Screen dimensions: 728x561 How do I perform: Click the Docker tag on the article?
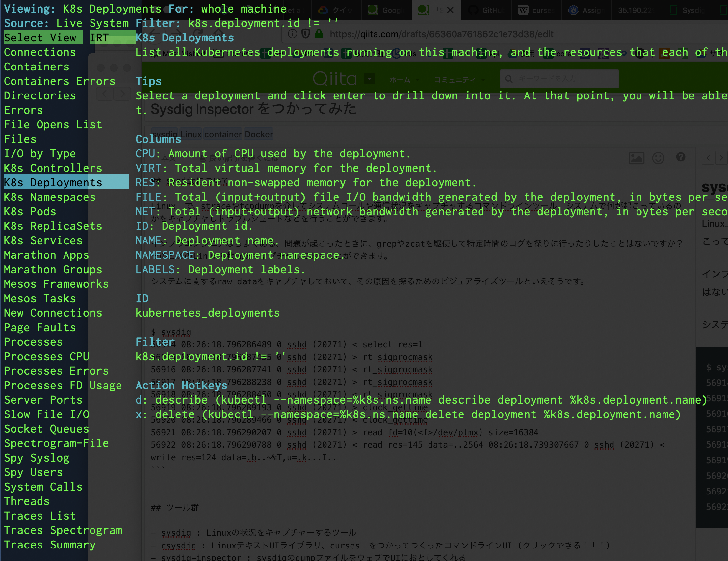pos(258,134)
